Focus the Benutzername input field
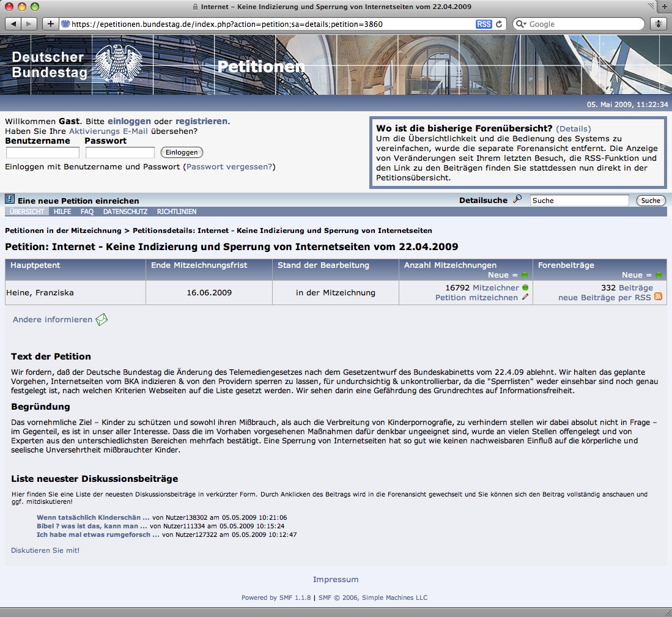This screenshot has width=672, height=617. point(43,152)
